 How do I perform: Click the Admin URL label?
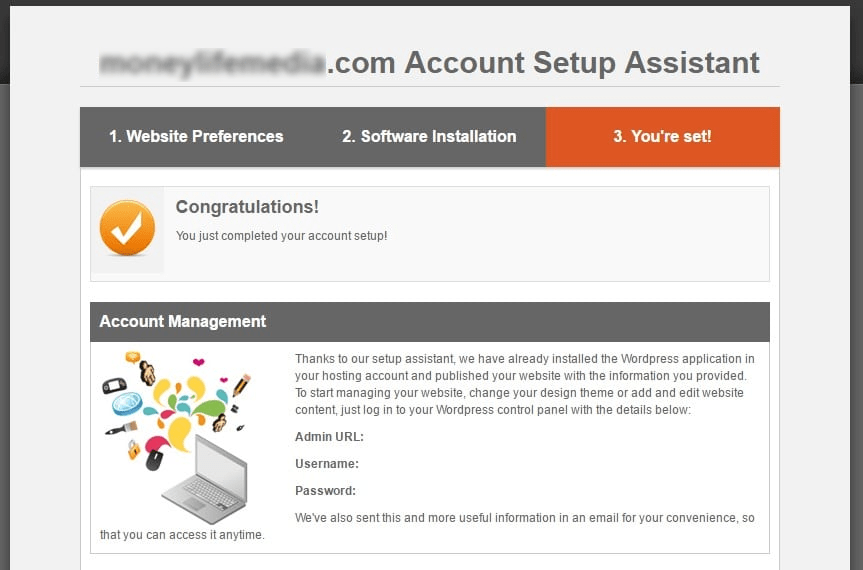[x=329, y=437]
